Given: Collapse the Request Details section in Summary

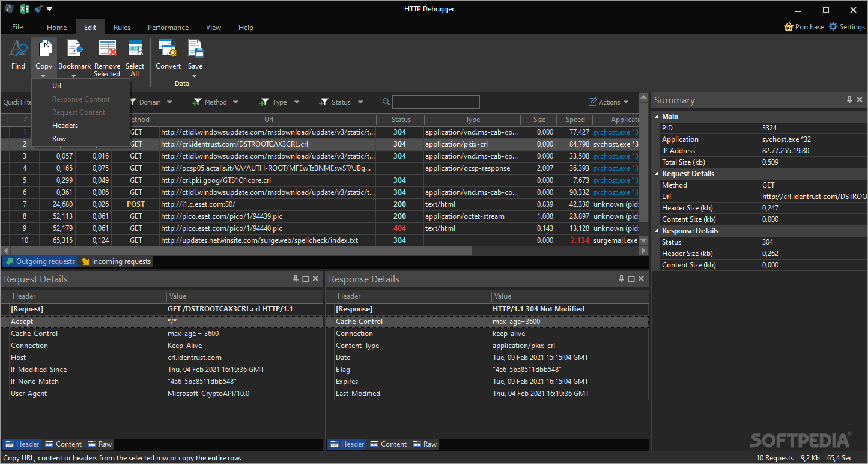Looking at the screenshot, I should pyautogui.click(x=657, y=174).
